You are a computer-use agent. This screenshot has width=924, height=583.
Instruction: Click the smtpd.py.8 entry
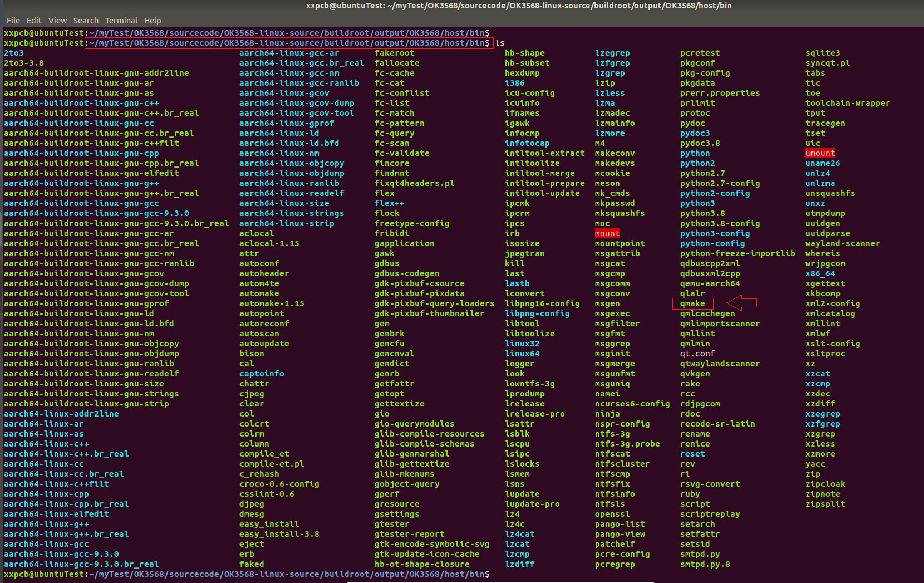(x=705, y=564)
